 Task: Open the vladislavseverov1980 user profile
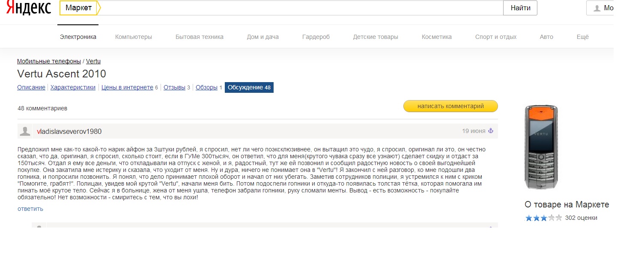[x=69, y=131]
